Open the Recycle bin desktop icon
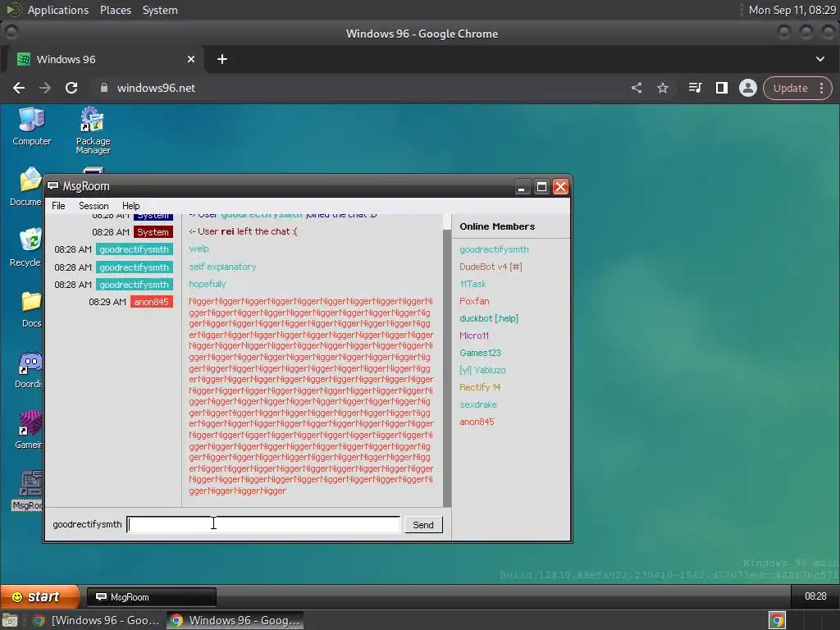Image resolution: width=840 pixels, height=630 pixels. (x=26, y=247)
